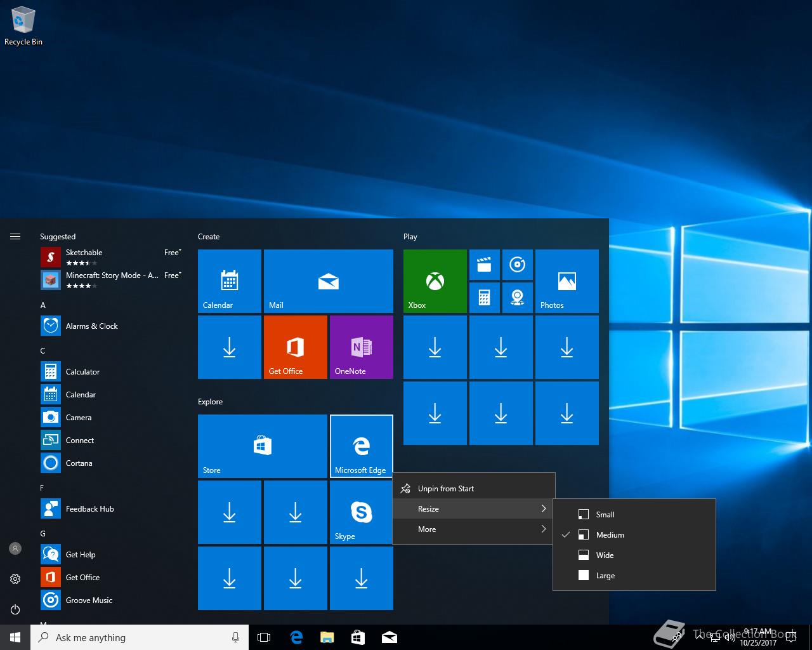
Task: Open Mail from the taskbar
Action: pos(390,637)
